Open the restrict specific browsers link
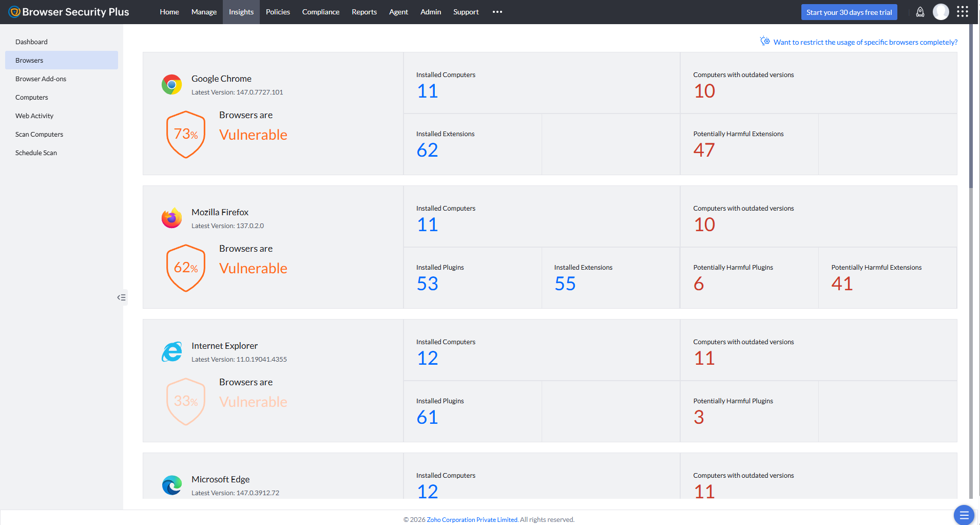 (x=865, y=42)
